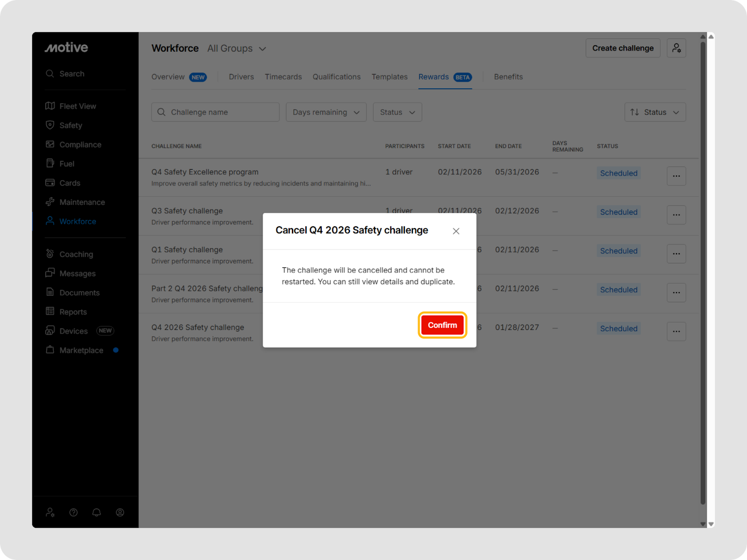Open Fleet View from sidebar
Screen dimensions: 747x560
coord(78,106)
